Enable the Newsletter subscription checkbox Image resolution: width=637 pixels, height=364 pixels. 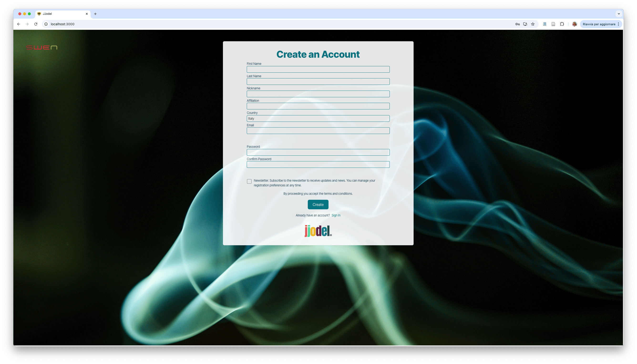coord(249,181)
